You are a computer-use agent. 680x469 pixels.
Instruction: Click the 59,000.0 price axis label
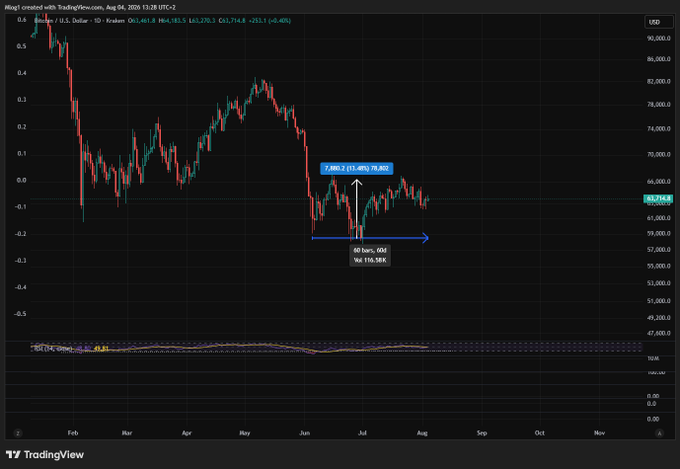[658, 233]
